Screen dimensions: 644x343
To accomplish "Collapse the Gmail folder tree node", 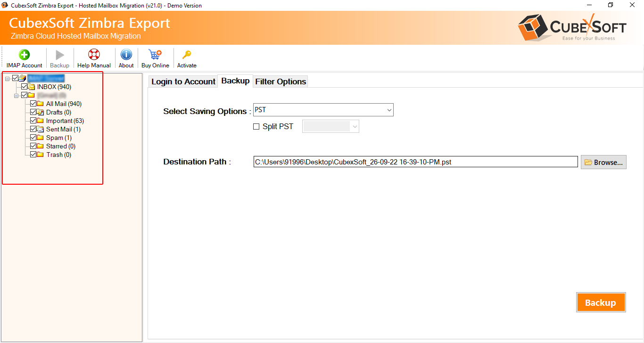I will 17,95.
